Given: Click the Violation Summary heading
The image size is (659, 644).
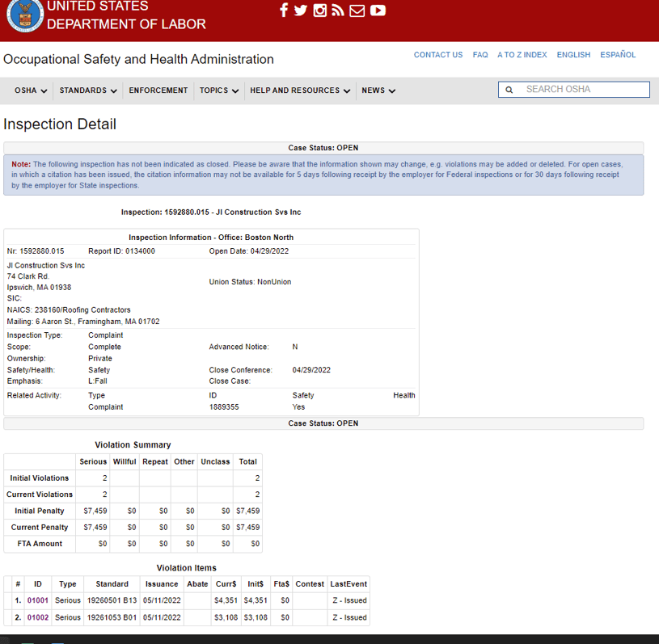Looking at the screenshot, I should point(133,445).
